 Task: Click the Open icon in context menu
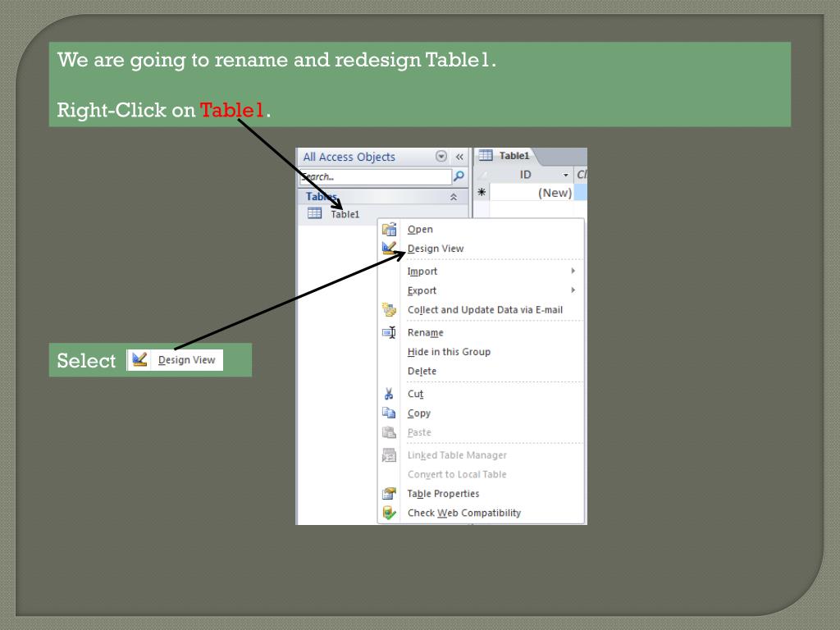(x=389, y=230)
